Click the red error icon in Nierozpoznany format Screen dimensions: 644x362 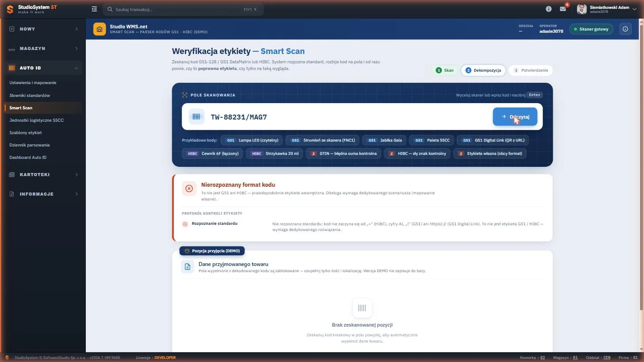189,189
